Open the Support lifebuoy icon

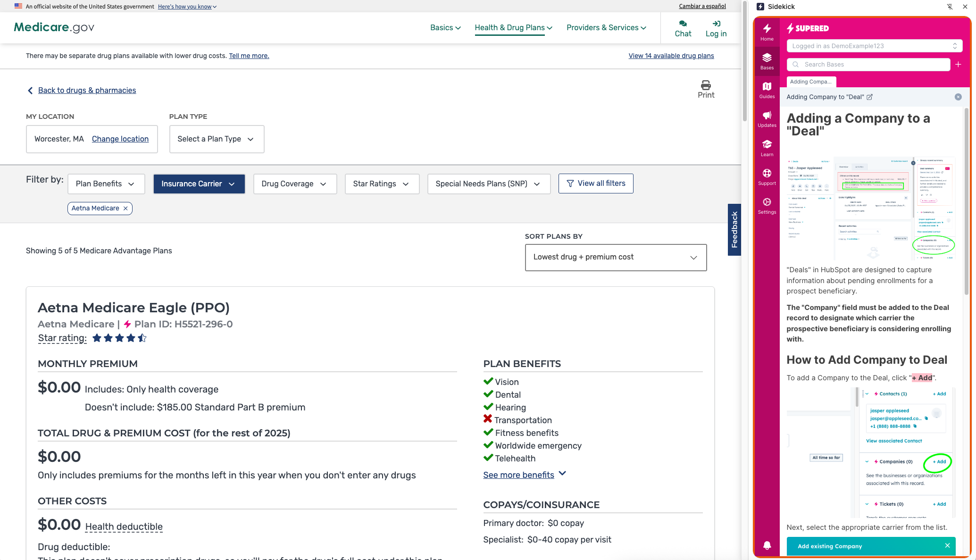click(767, 173)
